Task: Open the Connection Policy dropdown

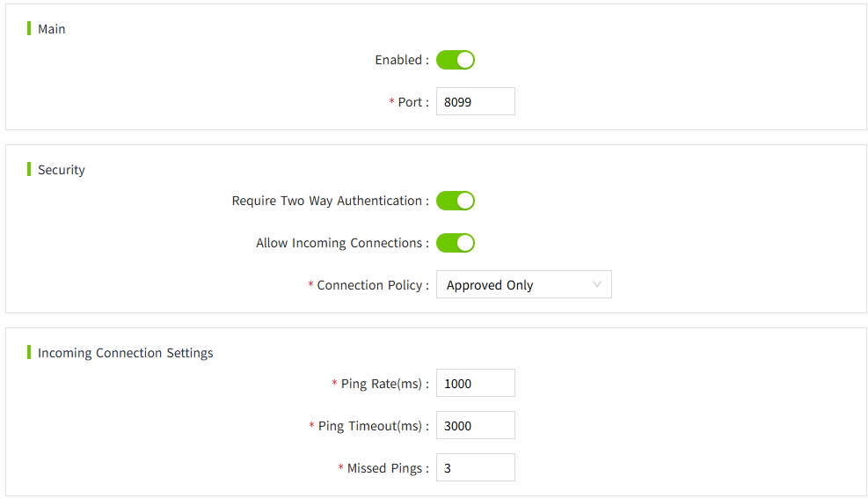Action: coord(523,285)
